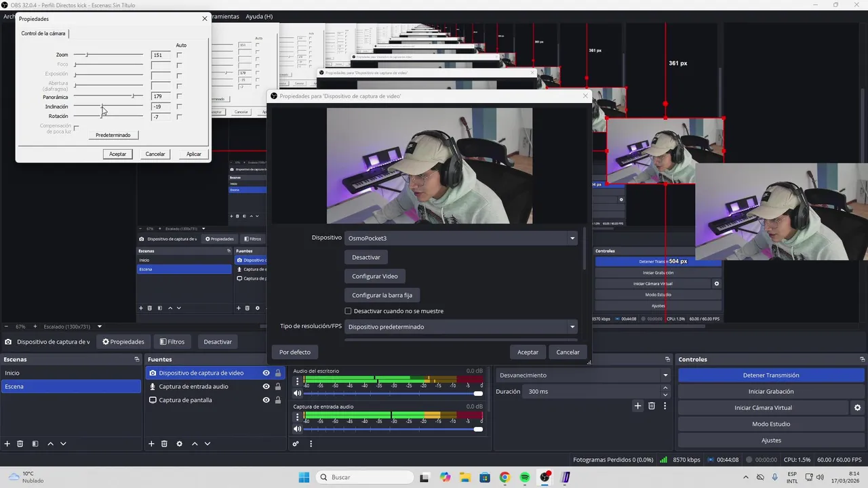
Task: Mute Audio del escritorio speaker icon
Action: [x=297, y=393]
